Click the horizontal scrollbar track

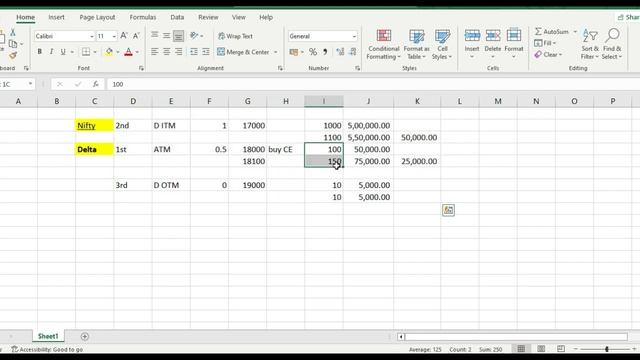pyautogui.click(x=516, y=337)
